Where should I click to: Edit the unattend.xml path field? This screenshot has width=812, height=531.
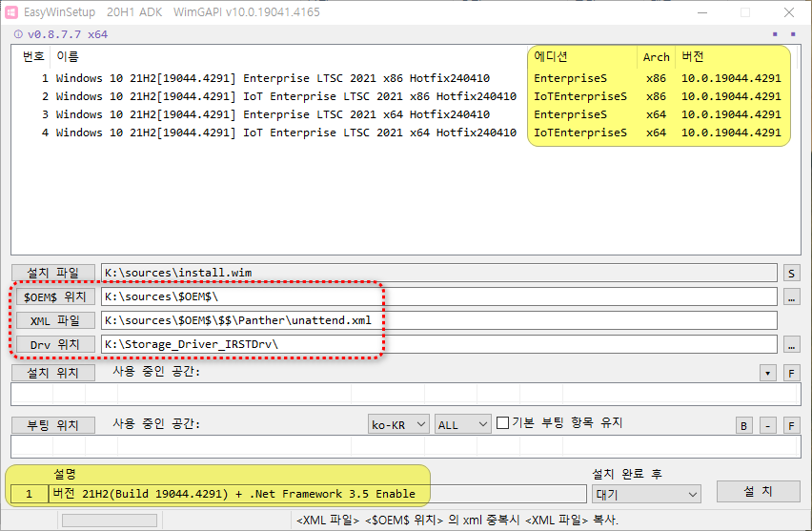tap(439, 320)
